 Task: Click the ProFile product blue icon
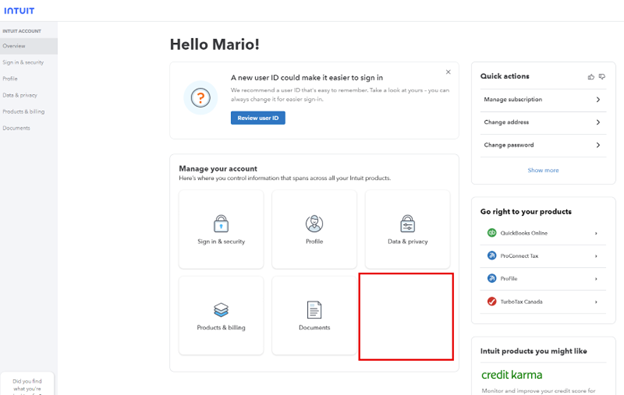(492, 278)
